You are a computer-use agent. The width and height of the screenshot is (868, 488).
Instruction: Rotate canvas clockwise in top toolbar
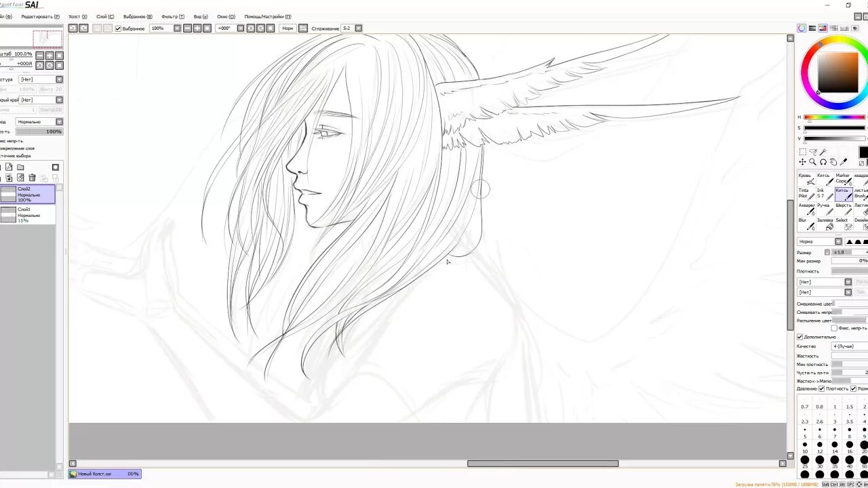(260, 28)
